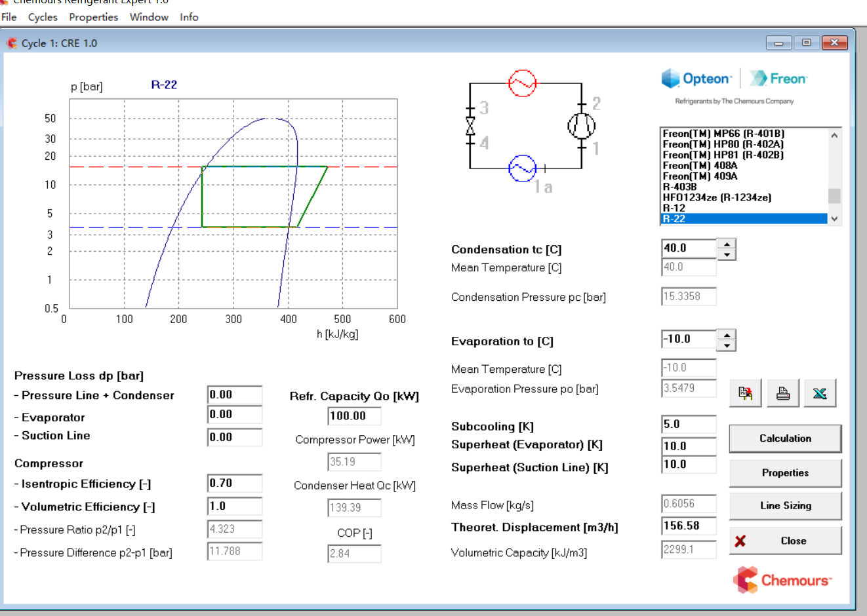This screenshot has width=867, height=616.
Task: Click the Calculation button
Action: 785,438
